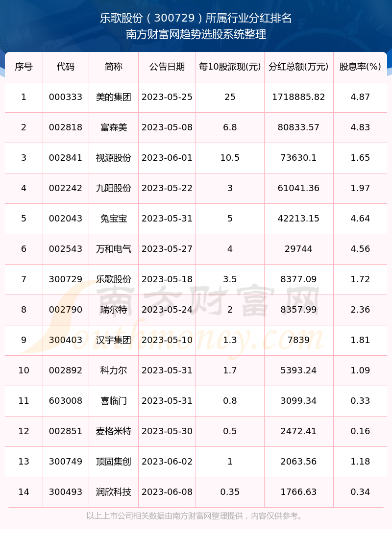Click announcement date 2023-05-08
This screenshot has width=392, height=540.
pyautogui.click(x=167, y=127)
